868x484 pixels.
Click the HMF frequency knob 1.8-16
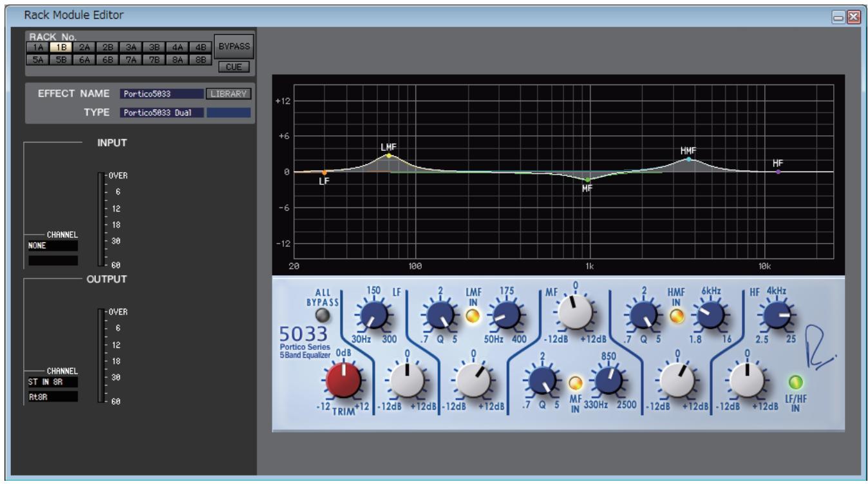[x=710, y=316]
